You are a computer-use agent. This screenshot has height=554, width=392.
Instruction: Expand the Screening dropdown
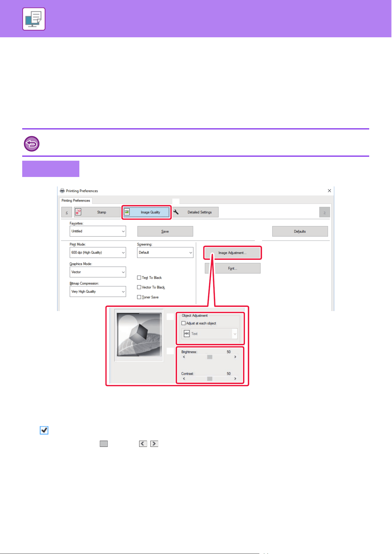[165, 252]
